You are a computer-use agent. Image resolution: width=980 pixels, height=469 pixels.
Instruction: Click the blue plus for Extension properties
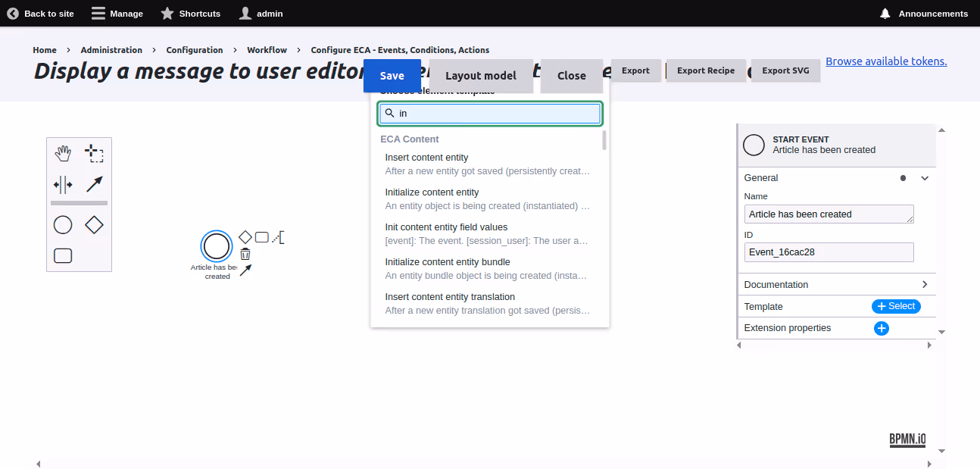pos(882,328)
